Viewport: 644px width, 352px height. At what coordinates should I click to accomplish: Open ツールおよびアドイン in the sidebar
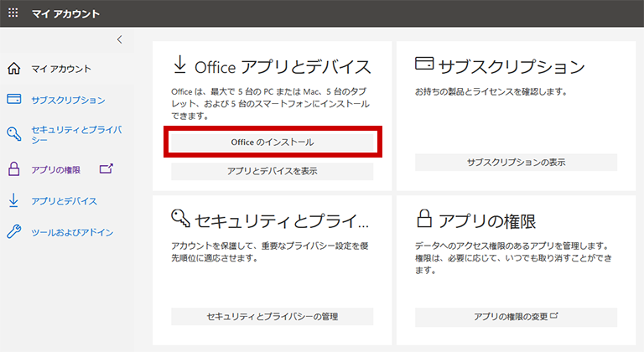tap(72, 232)
